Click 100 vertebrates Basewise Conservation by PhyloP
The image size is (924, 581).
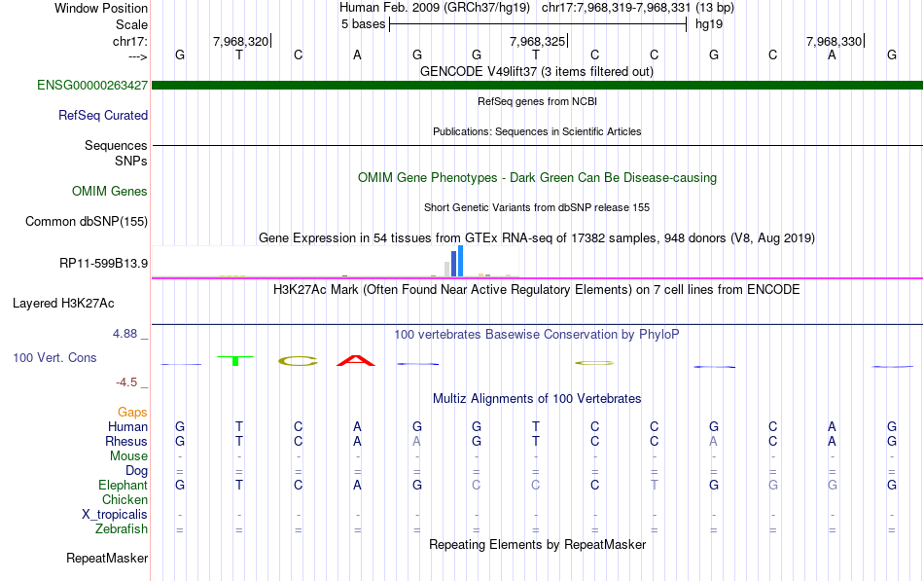(536, 335)
